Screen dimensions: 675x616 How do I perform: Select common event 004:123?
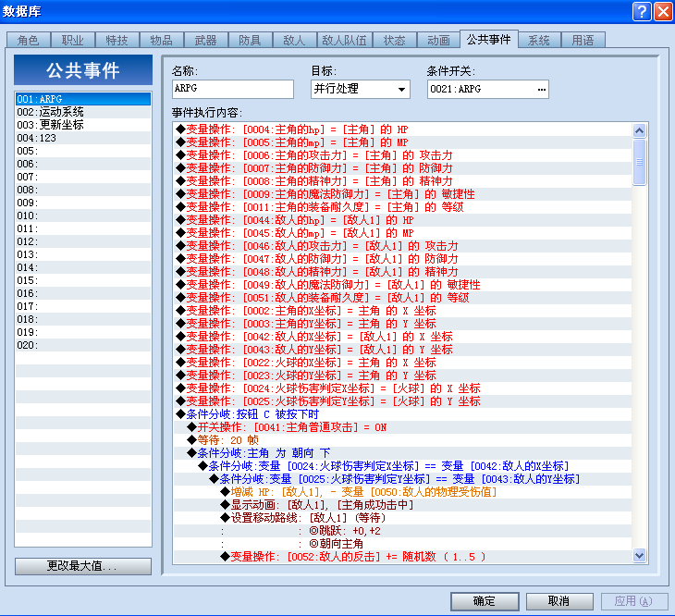[x=83, y=138]
